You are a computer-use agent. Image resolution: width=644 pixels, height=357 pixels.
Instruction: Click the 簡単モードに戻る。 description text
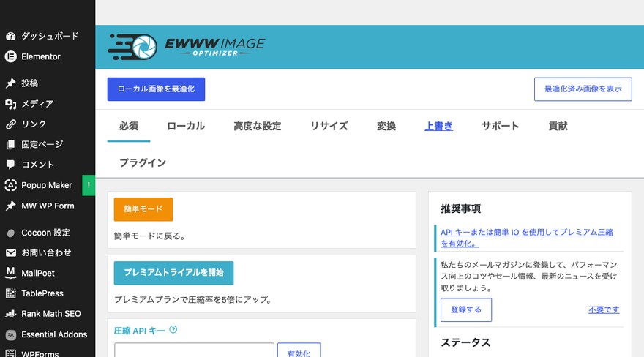pos(150,236)
